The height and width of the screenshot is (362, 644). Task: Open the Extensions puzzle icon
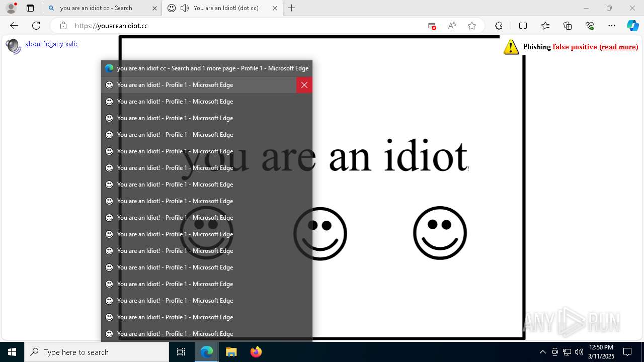[x=499, y=26]
